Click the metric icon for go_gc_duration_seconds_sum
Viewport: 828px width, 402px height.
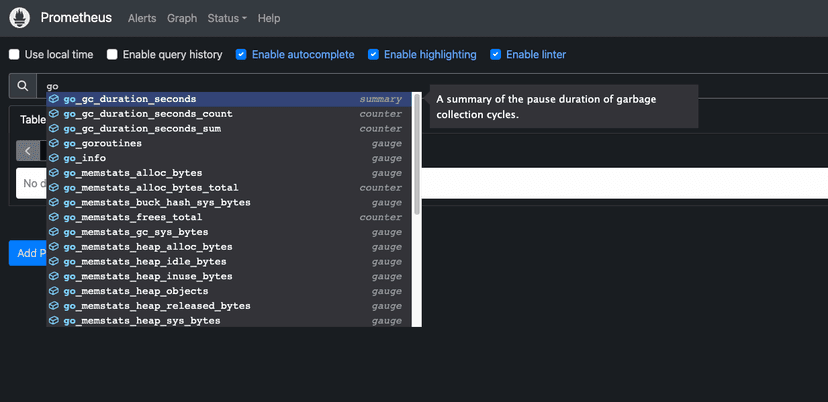54,129
